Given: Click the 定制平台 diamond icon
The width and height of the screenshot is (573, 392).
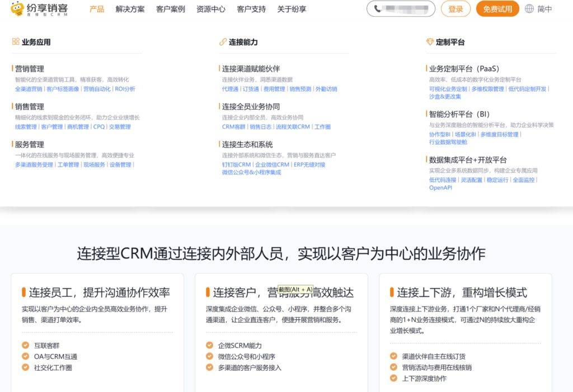Looking at the screenshot, I should tap(430, 41).
